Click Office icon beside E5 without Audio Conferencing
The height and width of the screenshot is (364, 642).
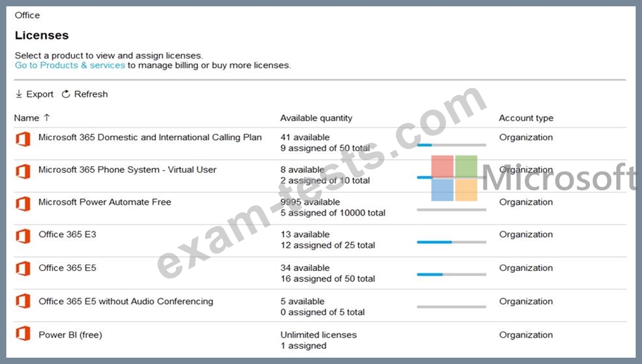tap(23, 301)
